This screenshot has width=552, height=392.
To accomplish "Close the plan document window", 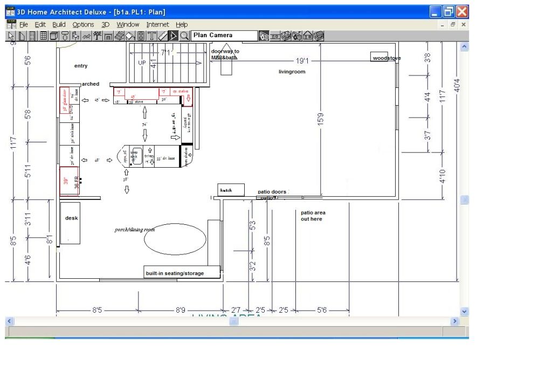I will [x=464, y=25].
